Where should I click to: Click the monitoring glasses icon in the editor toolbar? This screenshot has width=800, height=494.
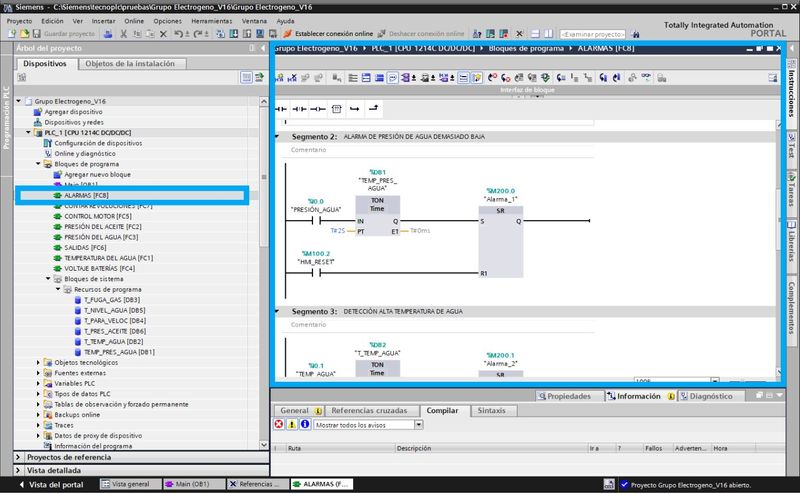coord(646,77)
